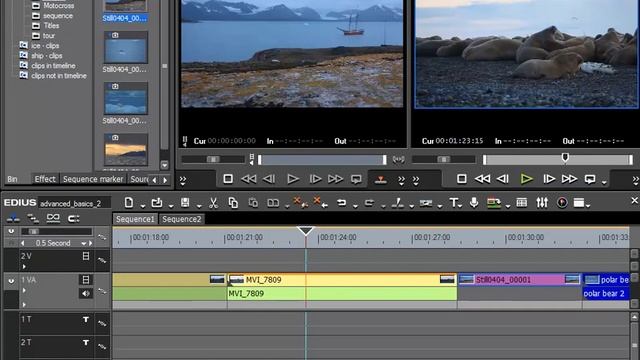Click the Export icon in timeline toolbar
The width and height of the screenshot is (640, 360).
coord(494,202)
